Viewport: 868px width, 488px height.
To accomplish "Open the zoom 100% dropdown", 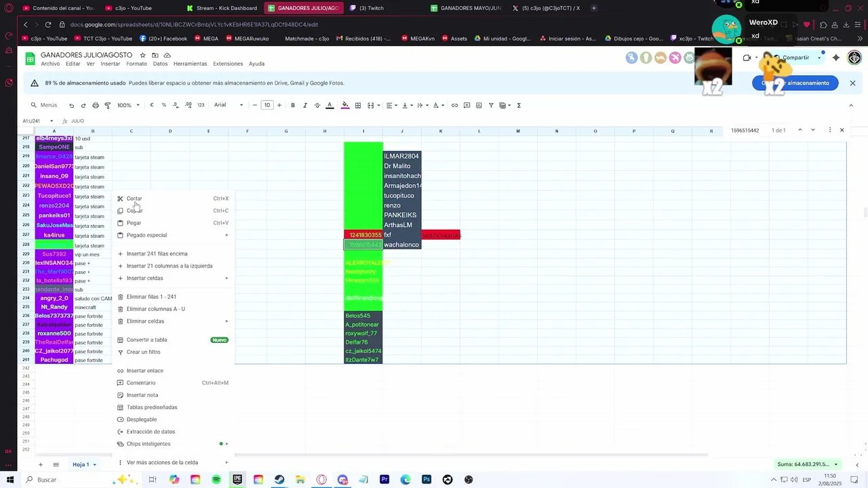I will 128,105.
